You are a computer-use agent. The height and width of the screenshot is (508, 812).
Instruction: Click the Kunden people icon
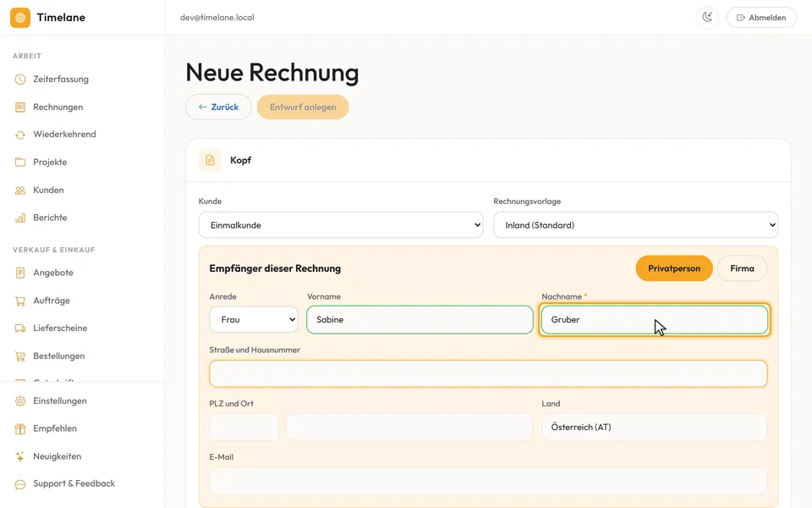point(20,190)
